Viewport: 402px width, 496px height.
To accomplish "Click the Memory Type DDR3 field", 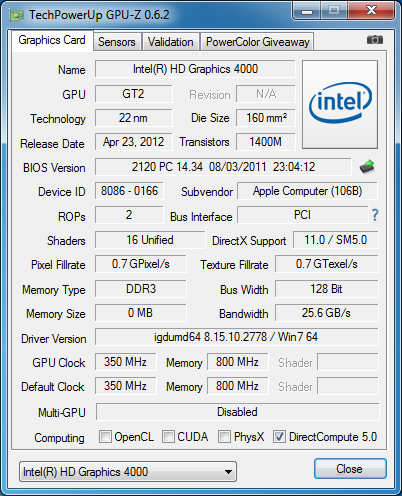I will [x=141, y=289].
